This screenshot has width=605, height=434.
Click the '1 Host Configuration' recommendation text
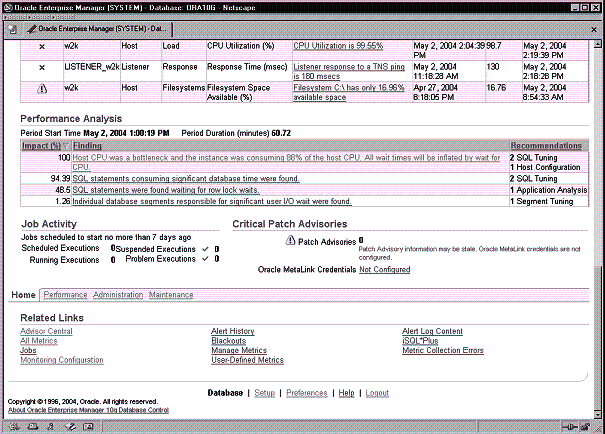click(x=545, y=167)
